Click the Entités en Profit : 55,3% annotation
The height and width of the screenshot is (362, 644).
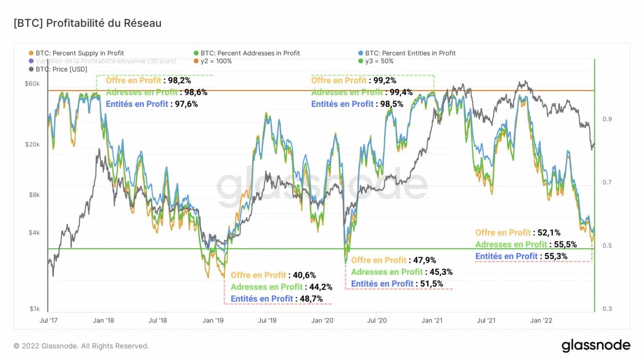pyautogui.click(x=522, y=256)
